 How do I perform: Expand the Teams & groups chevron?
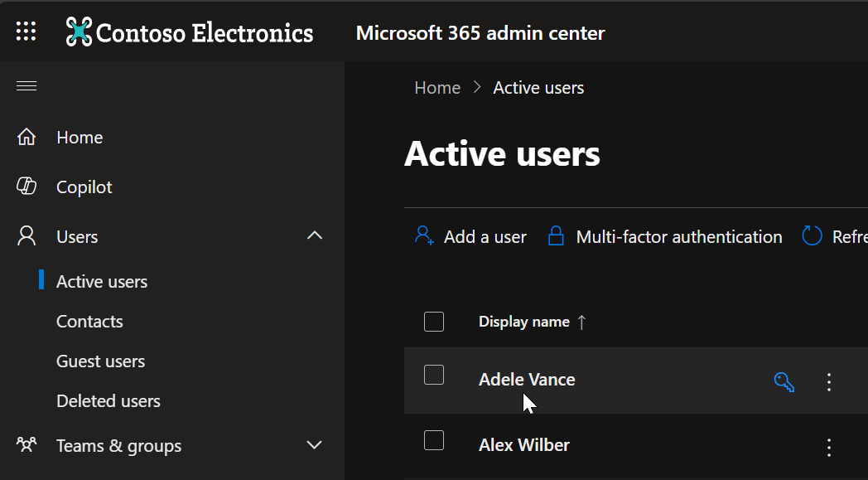click(315, 444)
